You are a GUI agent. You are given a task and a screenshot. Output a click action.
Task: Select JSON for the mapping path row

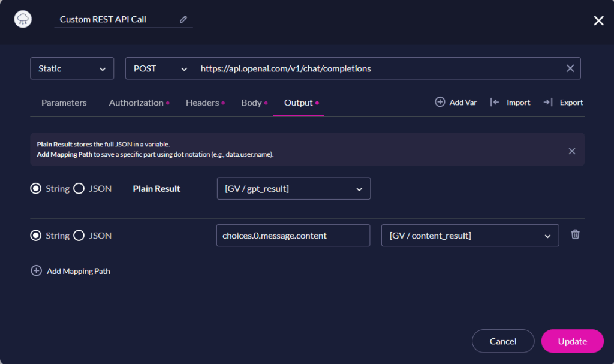79,235
